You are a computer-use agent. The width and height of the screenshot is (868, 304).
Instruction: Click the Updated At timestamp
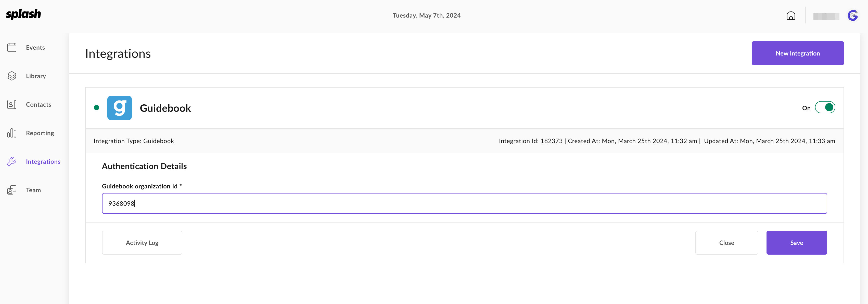pyautogui.click(x=769, y=141)
